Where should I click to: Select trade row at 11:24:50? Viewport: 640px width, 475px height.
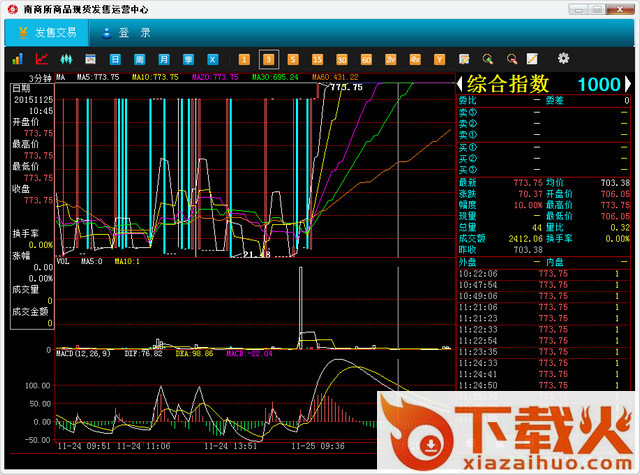click(544, 385)
